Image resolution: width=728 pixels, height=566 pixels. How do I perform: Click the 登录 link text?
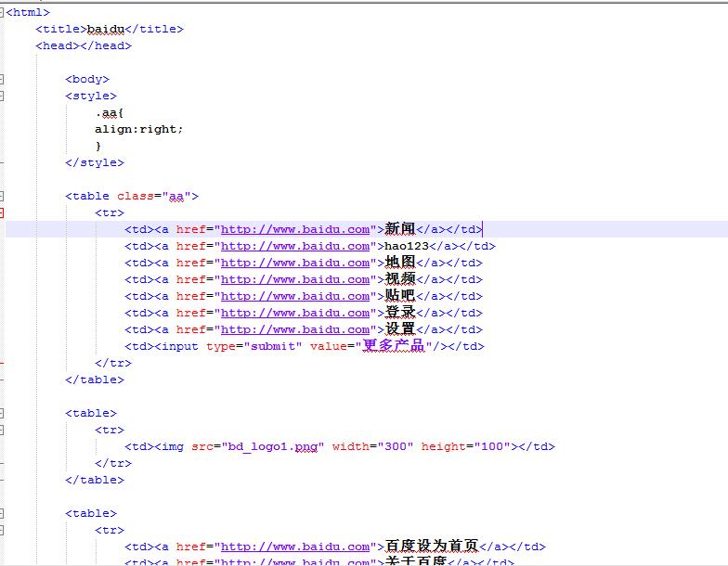pos(400,313)
